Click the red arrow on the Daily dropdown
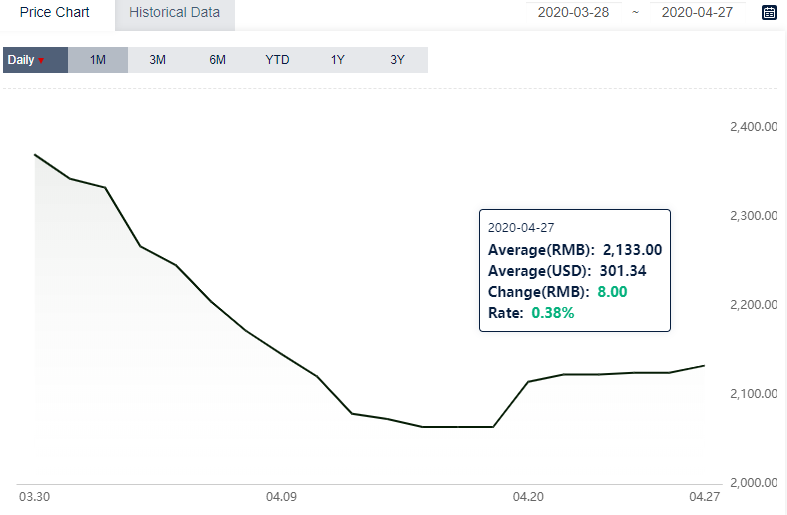 coord(41,61)
